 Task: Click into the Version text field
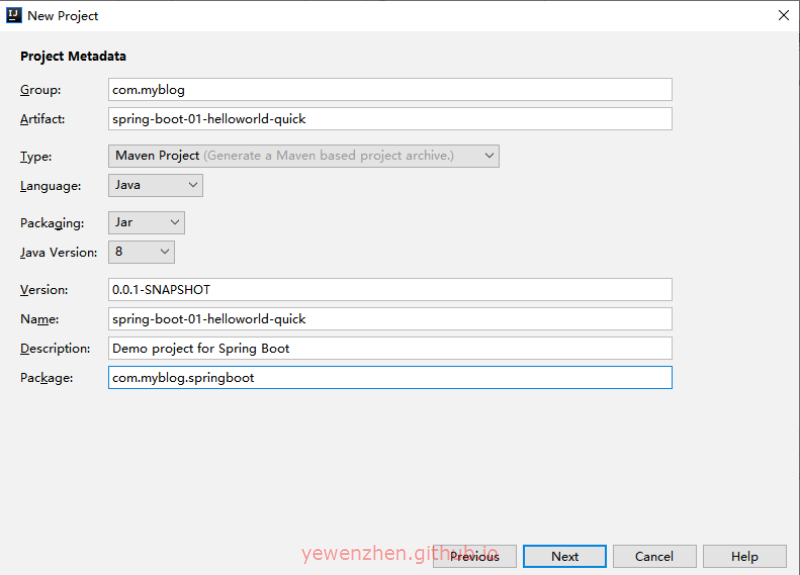tap(390, 290)
